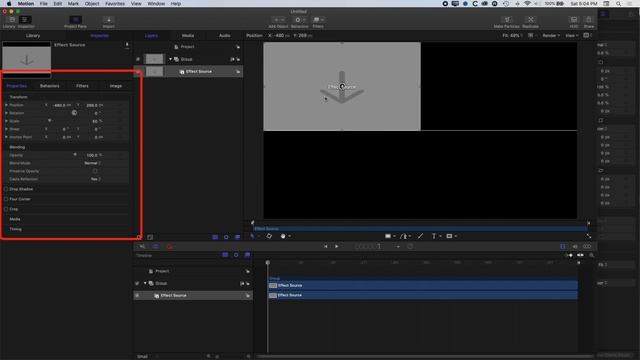The width and height of the screenshot is (640, 360).
Task: Toggle Effect Source visibility checkbox in Layers list
Action: coord(138,72)
